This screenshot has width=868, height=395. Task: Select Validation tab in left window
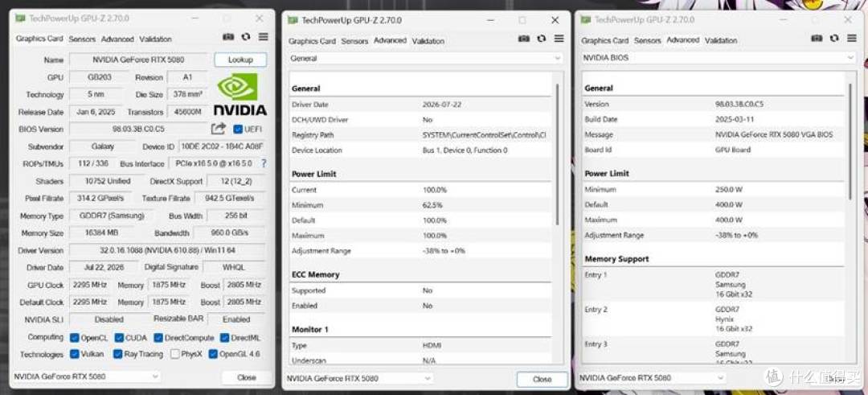(155, 39)
